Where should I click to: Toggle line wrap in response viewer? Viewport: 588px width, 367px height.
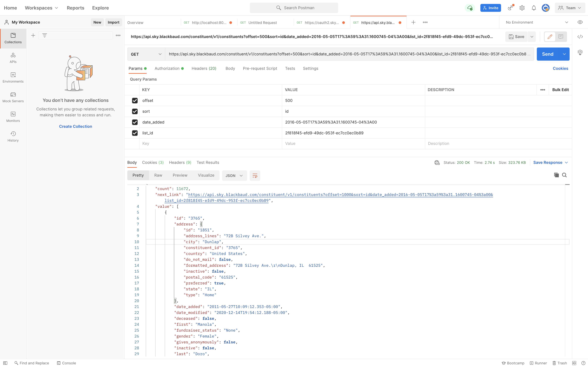tap(255, 175)
